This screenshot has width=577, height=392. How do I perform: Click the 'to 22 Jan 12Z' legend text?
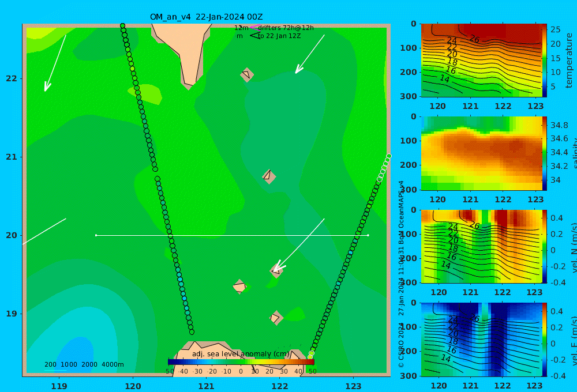click(x=279, y=36)
